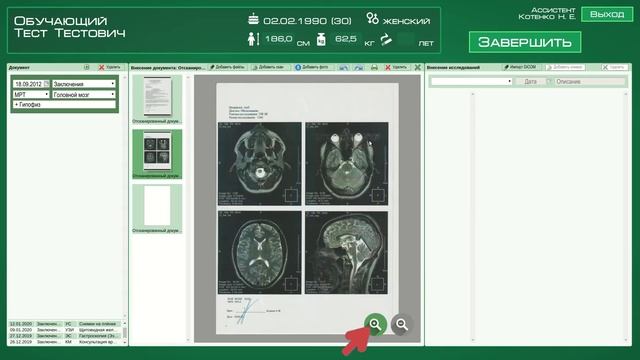Click Добавить файлы in the document toolbar
The width and height of the screenshot is (640, 360).
[x=227, y=67]
